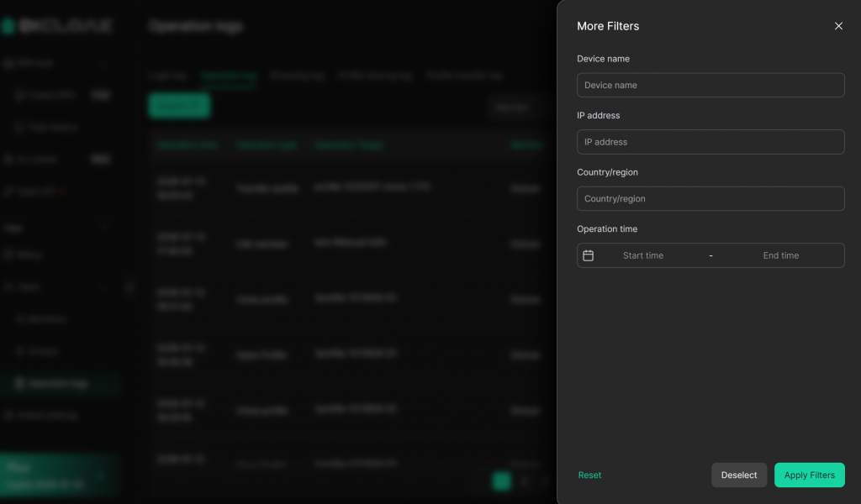Switch to the Browsing log tab
The width and height of the screenshot is (861, 504).
297,76
